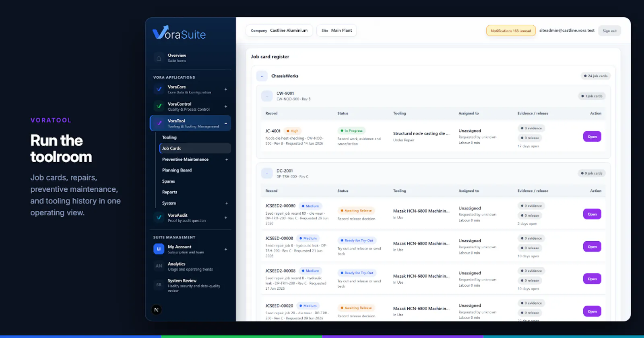
Task: Open job card JCSEED-00008
Action: 592,247
